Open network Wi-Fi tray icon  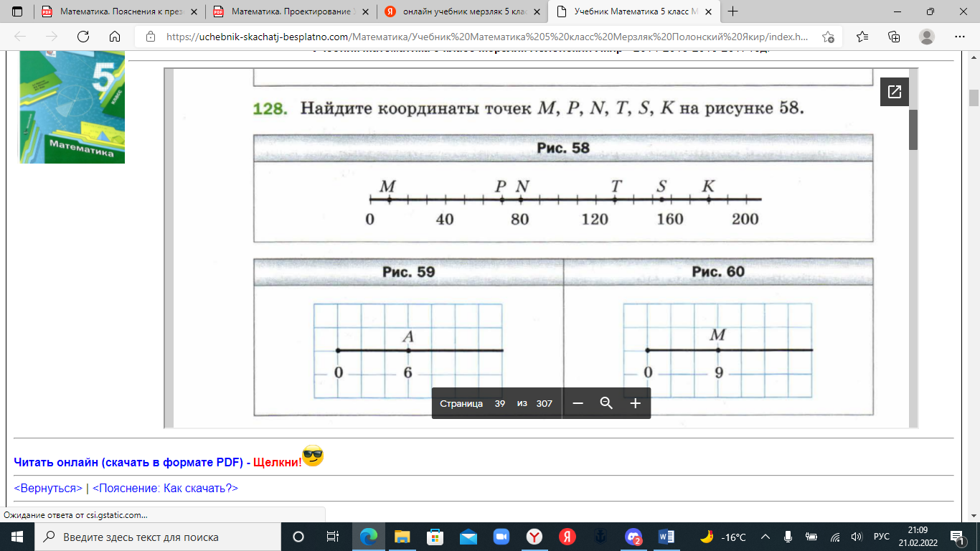[x=834, y=537]
